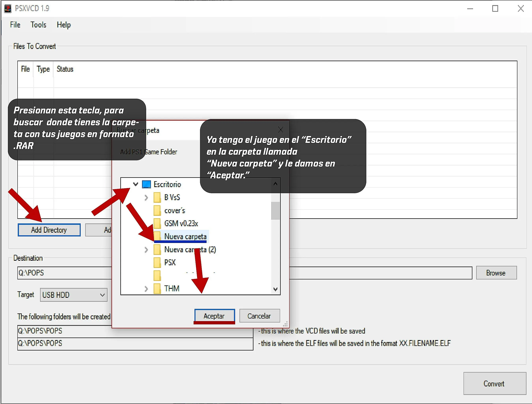
Task: Open the Tools menu
Action: click(x=38, y=24)
